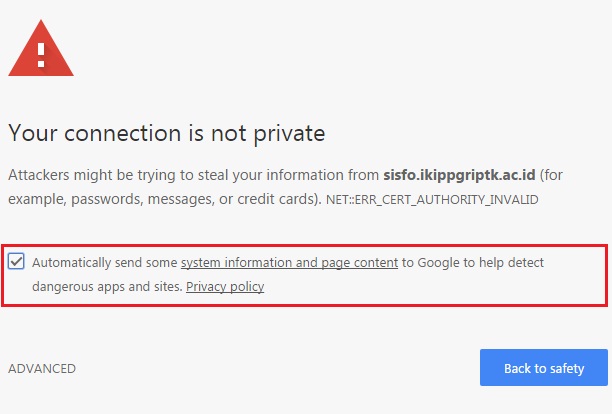This screenshot has width=612, height=414.
Task: Open the system information and page content link
Action: (289, 262)
